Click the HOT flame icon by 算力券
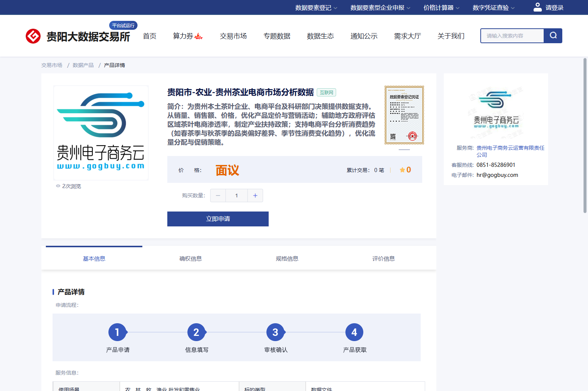The height and width of the screenshot is (391, 588). click(199, 36)
